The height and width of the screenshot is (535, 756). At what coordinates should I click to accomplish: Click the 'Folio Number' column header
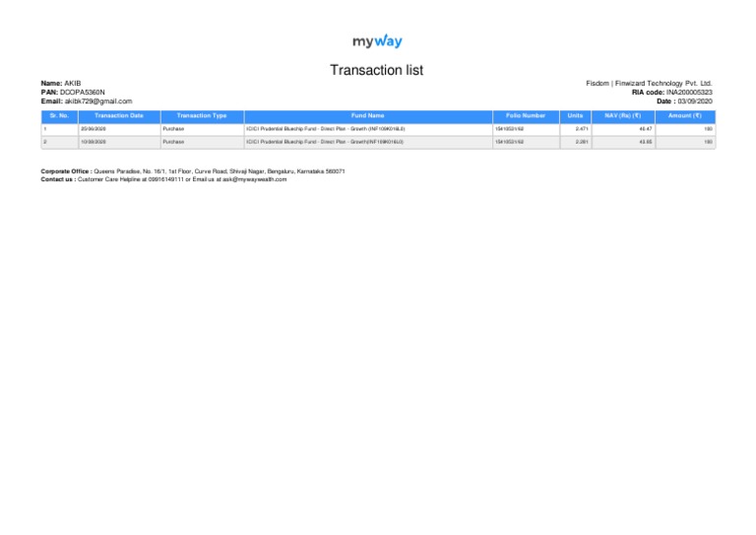click(526, 116)
